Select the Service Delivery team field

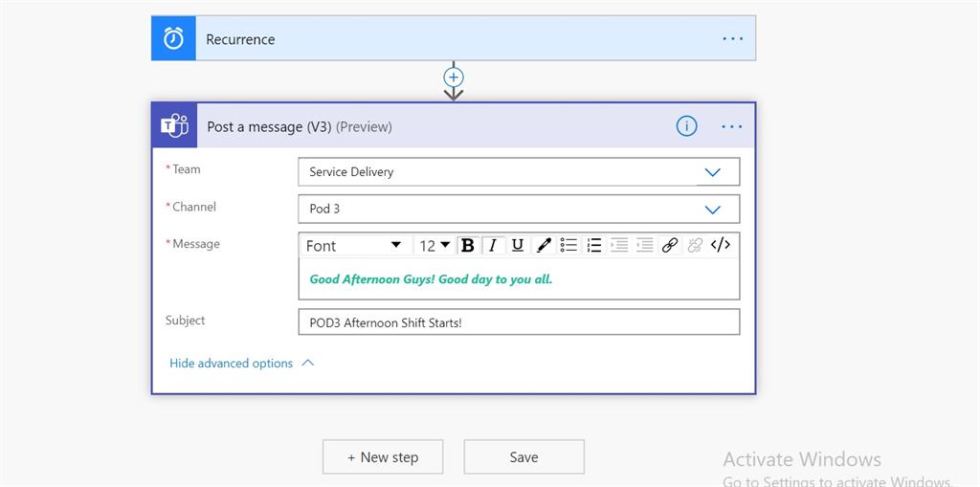pyautogui.click(x=519, y=172)
